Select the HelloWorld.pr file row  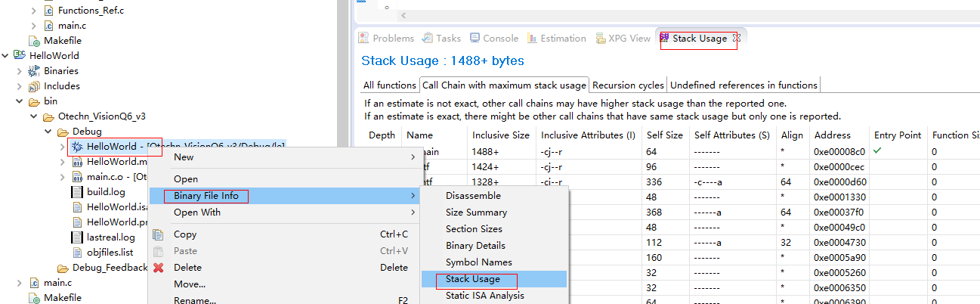tap(116, 222)
